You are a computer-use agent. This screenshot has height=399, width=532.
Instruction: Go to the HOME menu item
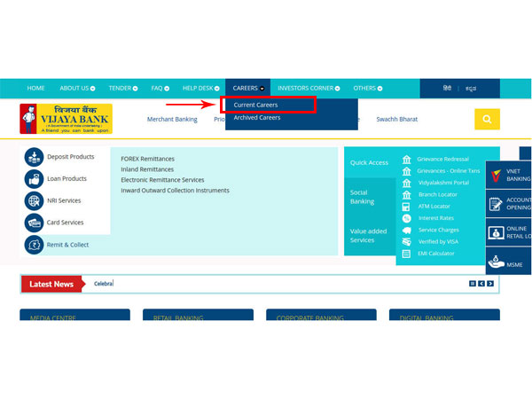(x=35, y=88)
